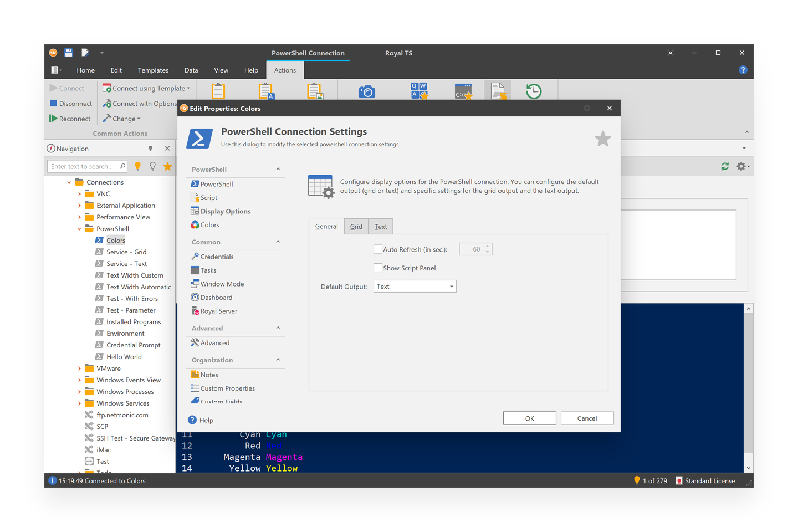Screen dimensions: 798x532
Task: Check Show Script Panel
Action: (378, 268)
